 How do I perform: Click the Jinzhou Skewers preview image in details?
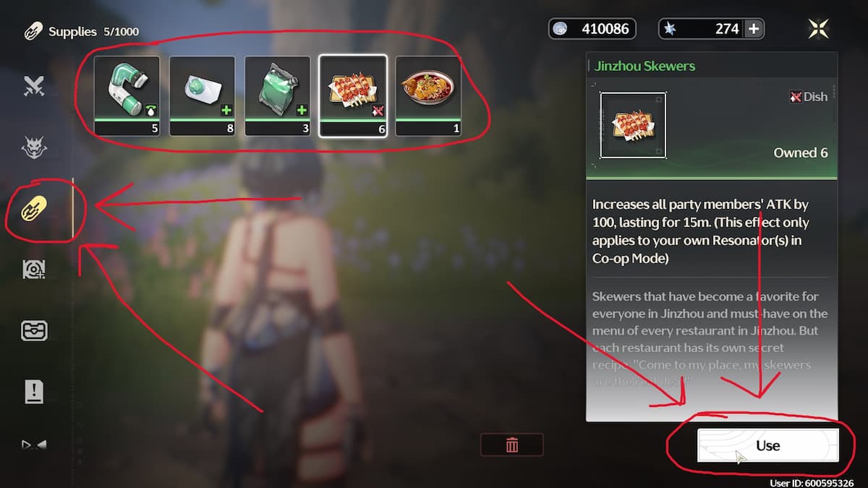(633, 124)
